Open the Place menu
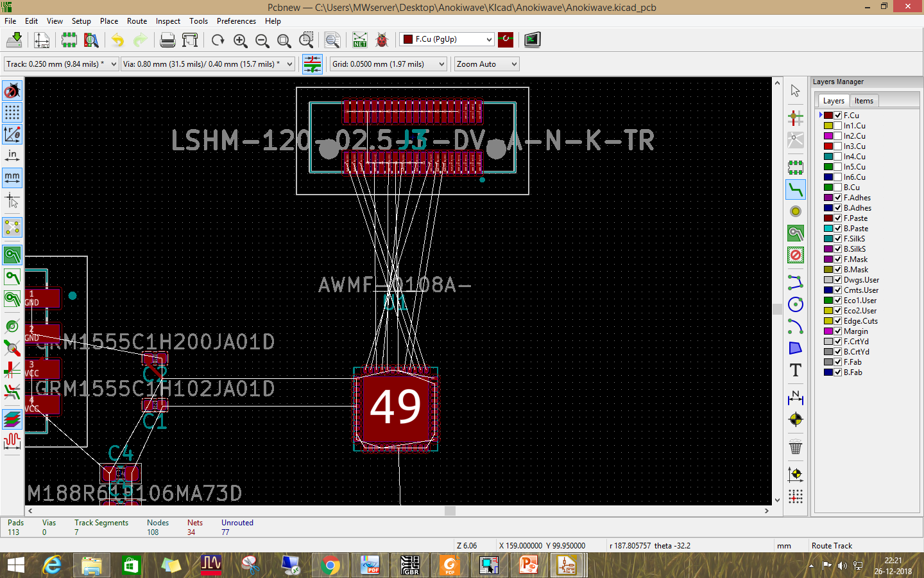924x578 pixels. pos(109,21)
